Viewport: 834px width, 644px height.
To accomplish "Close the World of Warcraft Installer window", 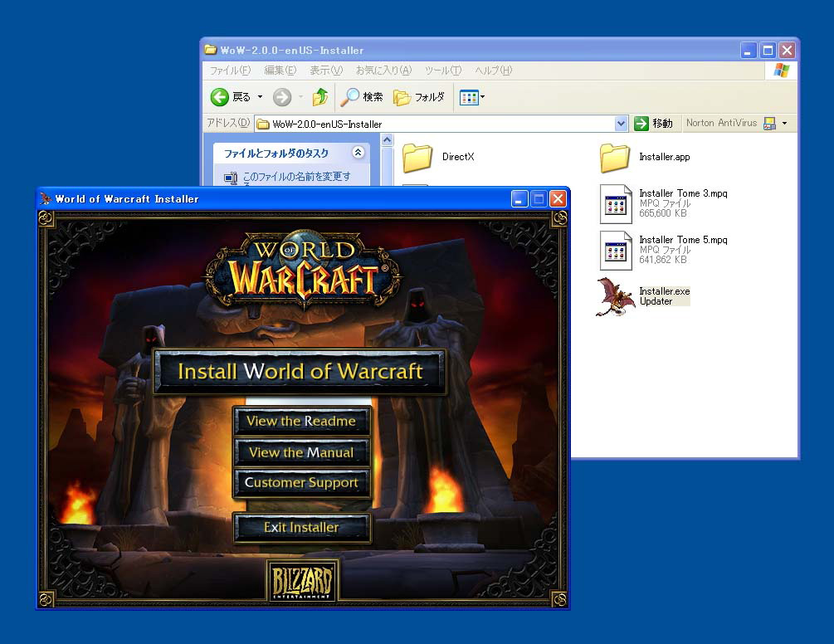I will (x=558, y=199).
